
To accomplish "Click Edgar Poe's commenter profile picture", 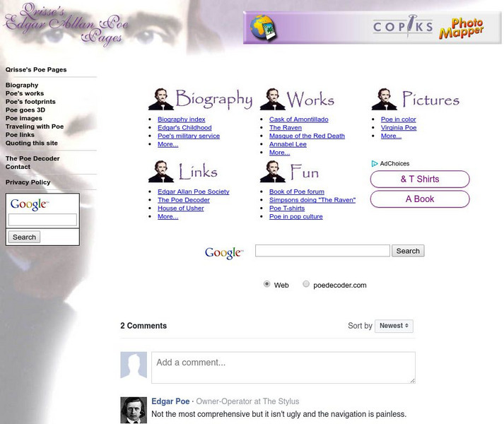I will click(134, 410).
